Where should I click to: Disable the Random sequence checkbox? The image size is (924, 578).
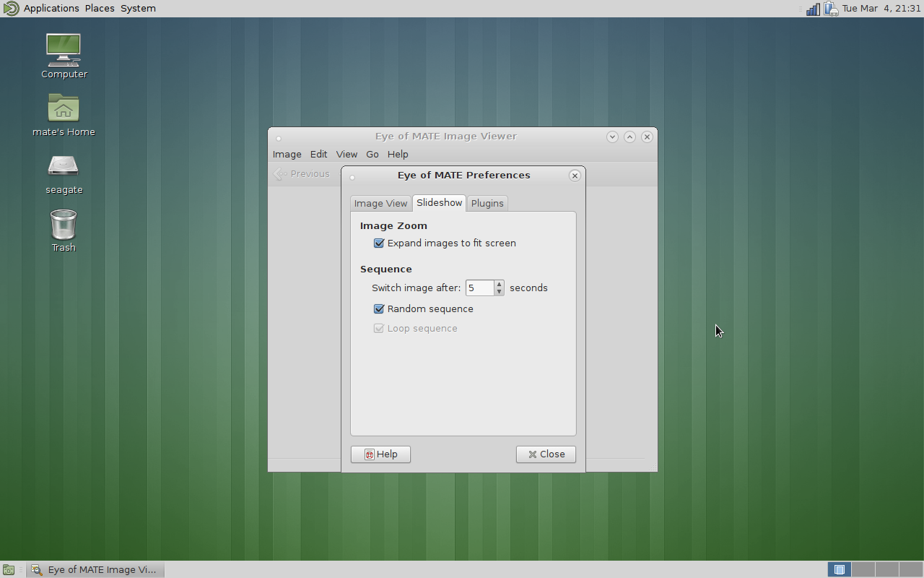point(379,309)
